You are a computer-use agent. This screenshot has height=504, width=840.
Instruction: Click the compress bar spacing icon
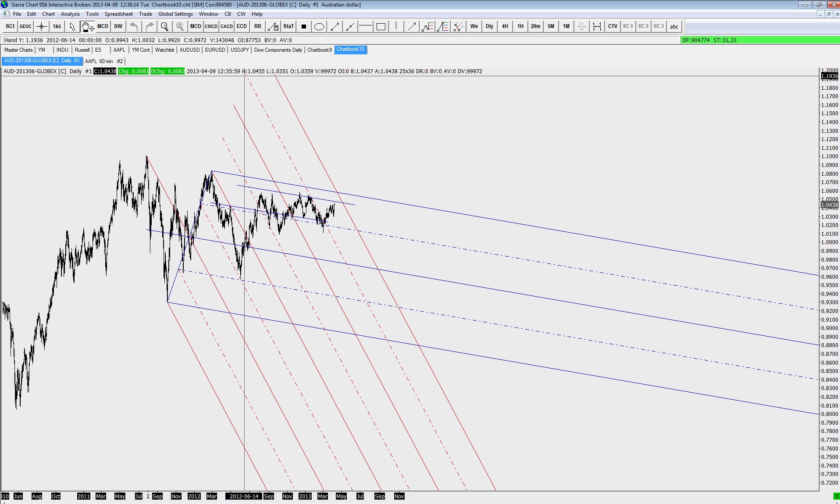[582, 26]
